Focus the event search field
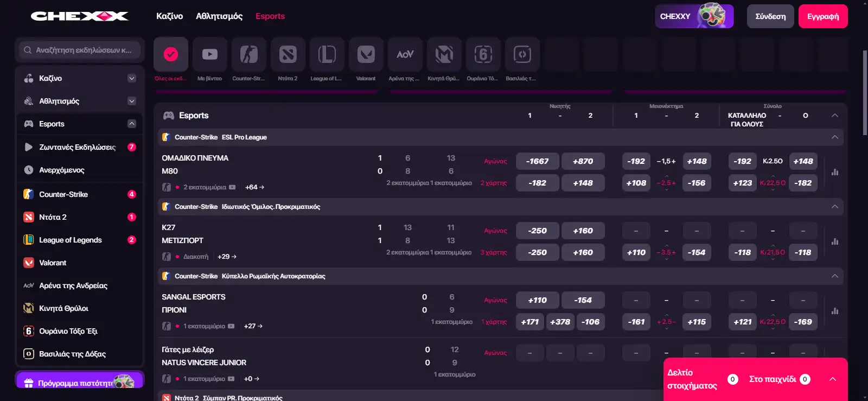Viewport: 868px width, 401px height. 80,50
